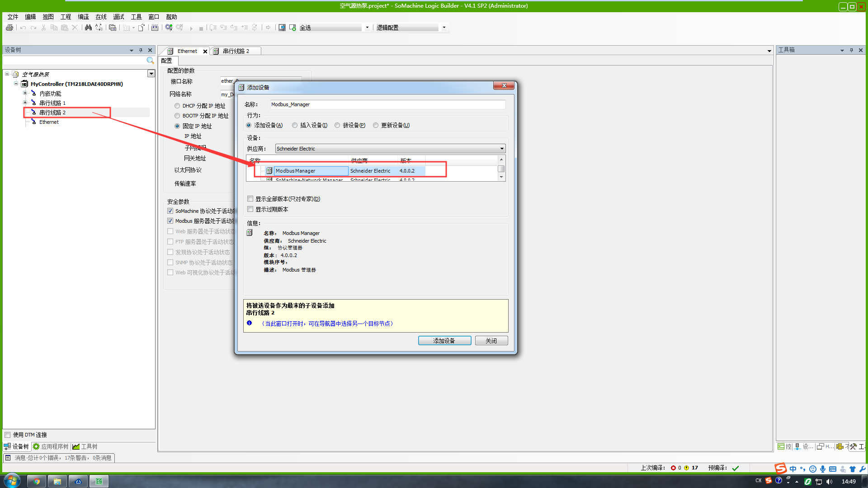The width and height of the screenshot is (868, 488).
Task: Click the Sogou wrench settings icon
Action: [x=862, y=469]
